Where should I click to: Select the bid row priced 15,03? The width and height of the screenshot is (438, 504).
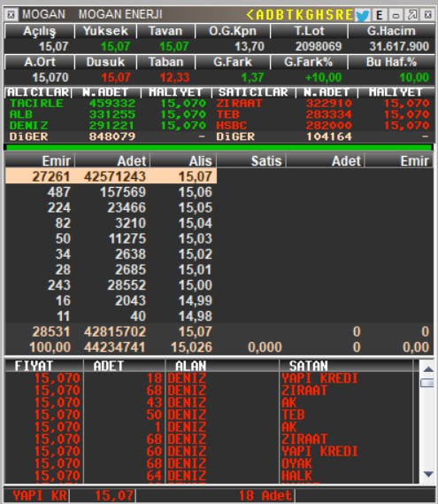(111, 238)
